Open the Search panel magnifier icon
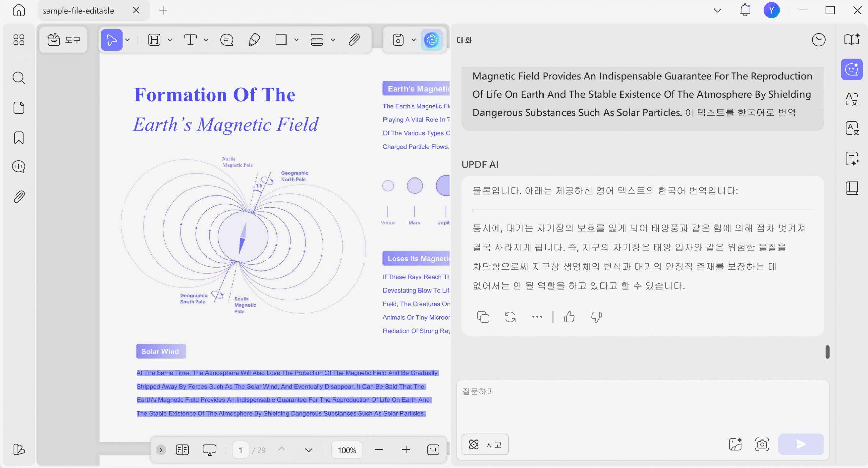The width and height of the screenshot is (868, 468). [19, 78]
